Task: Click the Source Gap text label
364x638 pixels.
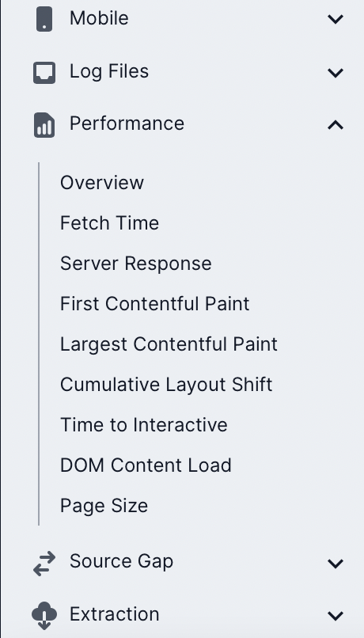Action: tap(121, 561)
